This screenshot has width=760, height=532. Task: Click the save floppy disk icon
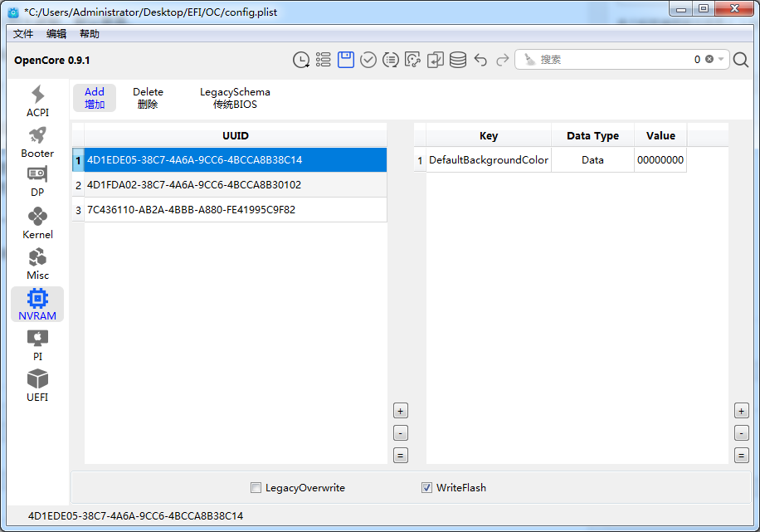tap(346, 60)
